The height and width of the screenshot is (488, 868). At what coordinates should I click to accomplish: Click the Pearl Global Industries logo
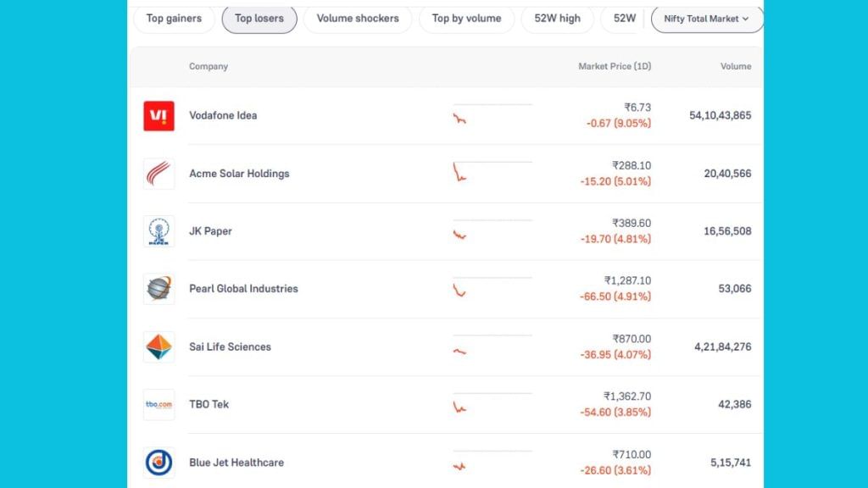tap(159, 289)
